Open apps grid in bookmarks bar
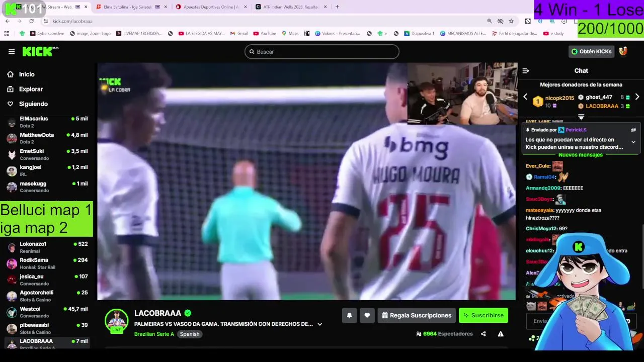644x362 pixels. pyautogui.click(x=7, y=33)
